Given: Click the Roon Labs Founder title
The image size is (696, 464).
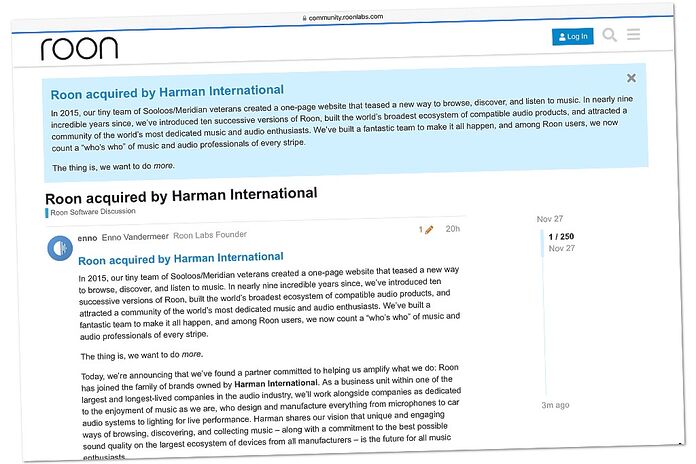Looking at the screenshot, I should (x=210, y=235).
